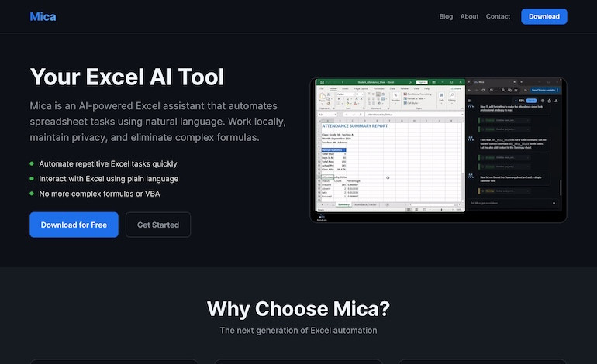597x364 pixels.
Task: Click the 'Why Choose Mica?' heading
Action: pos(298,308)
